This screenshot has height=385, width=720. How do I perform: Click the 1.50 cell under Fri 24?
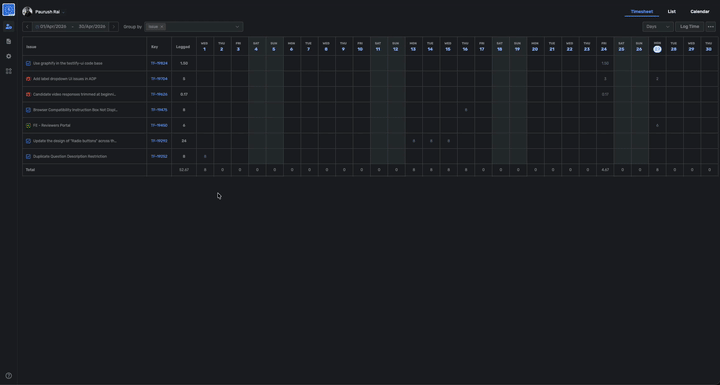click(x=605, y=63)
